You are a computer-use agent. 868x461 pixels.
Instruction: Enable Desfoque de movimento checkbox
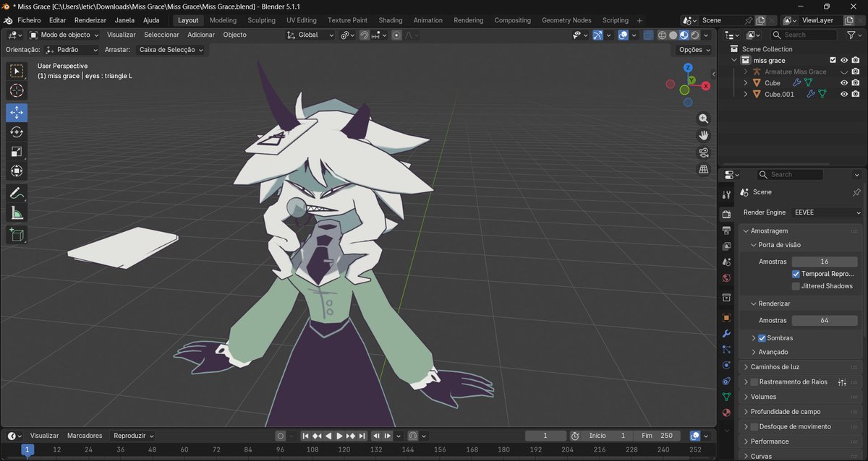coord(754,426)
